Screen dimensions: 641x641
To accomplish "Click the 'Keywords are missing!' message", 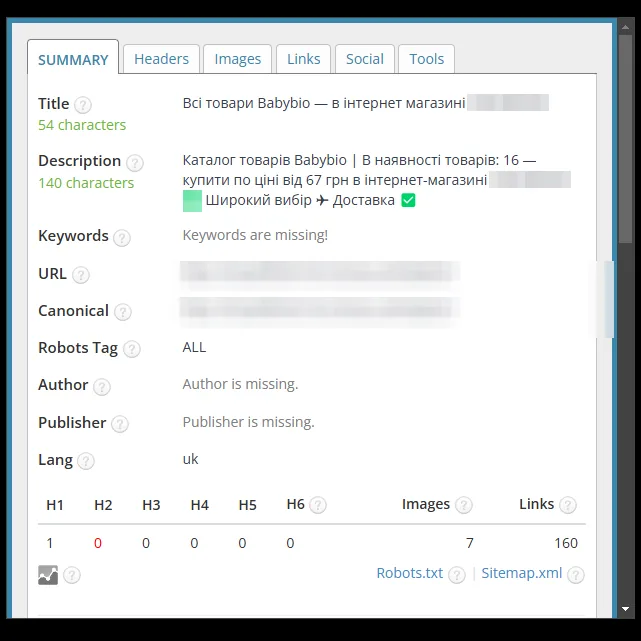I will pyautogui.click(x=255, y=235).
